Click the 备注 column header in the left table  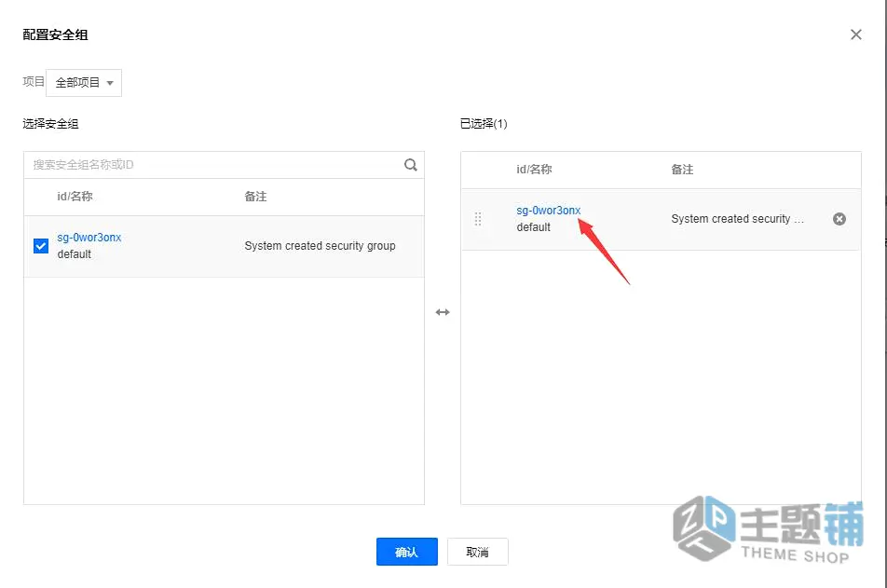[255, 197]
